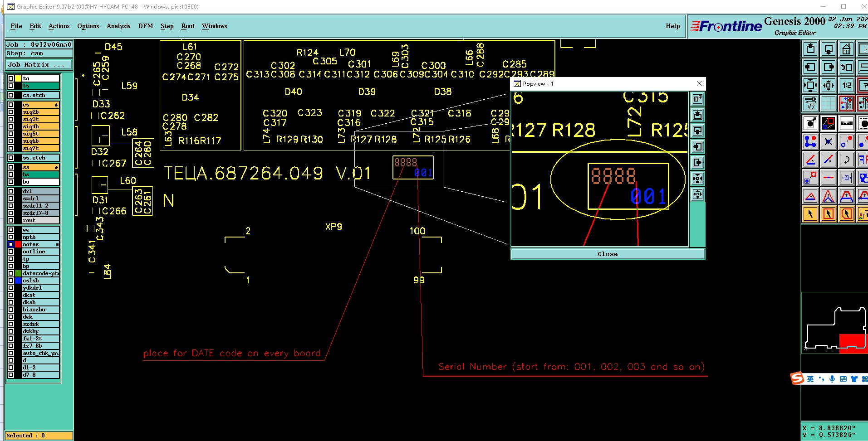Screen dimensions: 868x441
Task: Click the pan left view icon
Action: 810,67
